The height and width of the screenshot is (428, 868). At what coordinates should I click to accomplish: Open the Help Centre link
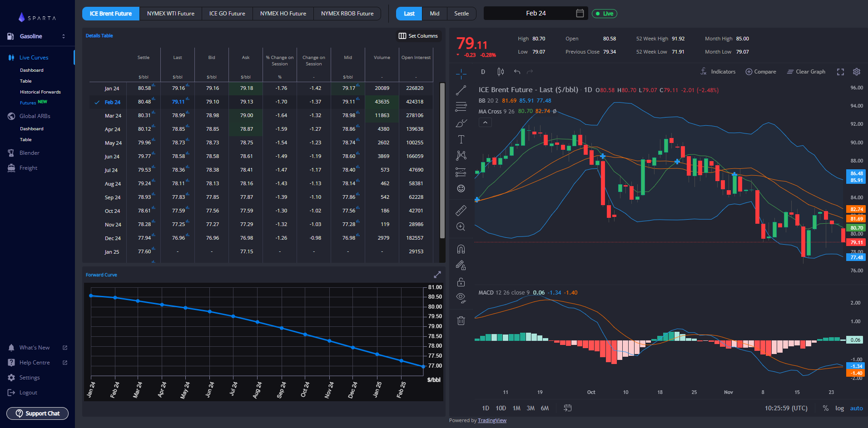coord(37,363)
